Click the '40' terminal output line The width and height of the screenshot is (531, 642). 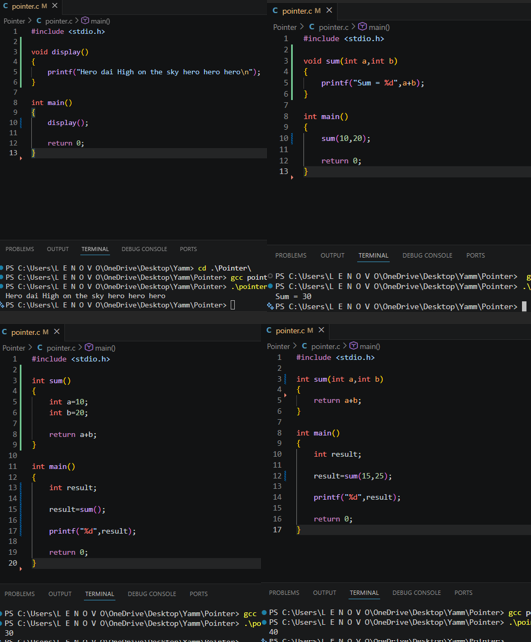pos(273,632)
